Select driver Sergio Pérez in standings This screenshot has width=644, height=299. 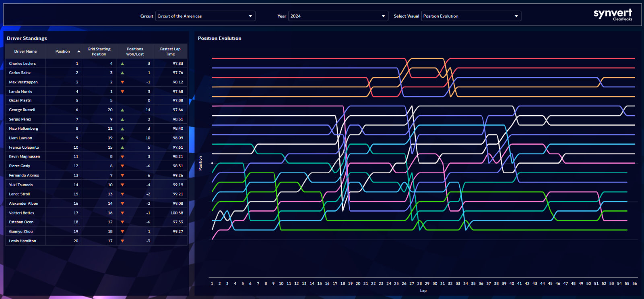pyautogui.click(x=20, y=120)
